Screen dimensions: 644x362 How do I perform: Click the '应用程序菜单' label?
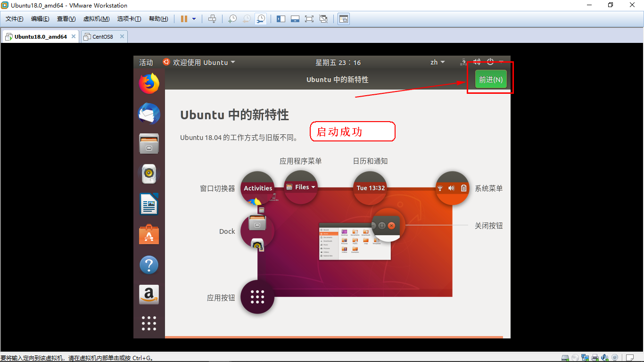[x=301, y=161]
